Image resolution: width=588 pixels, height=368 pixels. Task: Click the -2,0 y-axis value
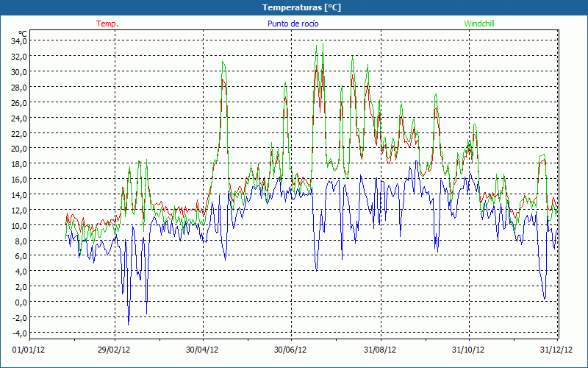tap(19, 317)
